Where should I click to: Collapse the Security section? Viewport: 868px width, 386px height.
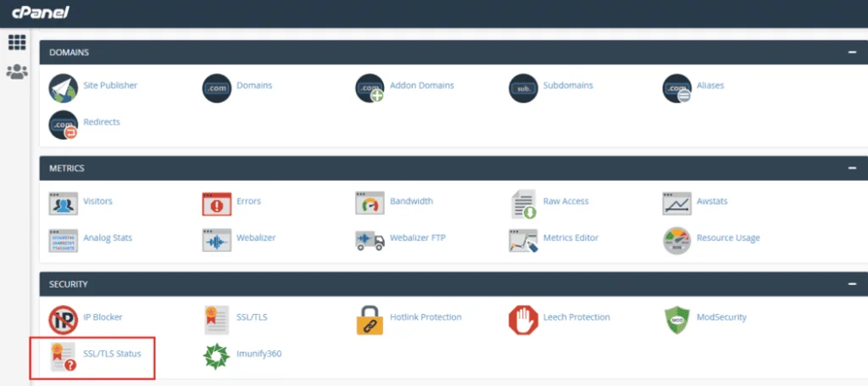[852, 284]
